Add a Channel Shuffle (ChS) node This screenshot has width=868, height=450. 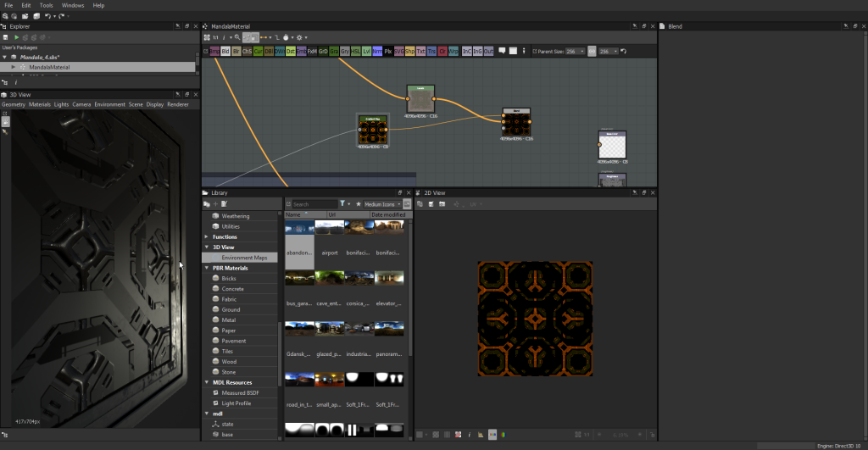click(x=247, y=52)
